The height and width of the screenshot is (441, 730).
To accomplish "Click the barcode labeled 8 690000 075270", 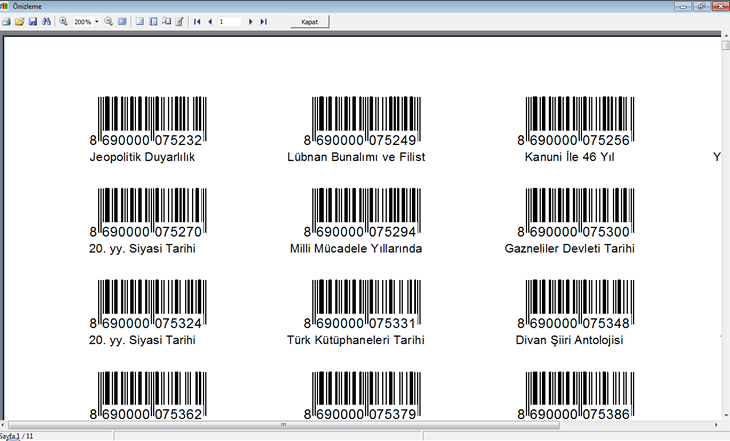I will tap(148, 213).
